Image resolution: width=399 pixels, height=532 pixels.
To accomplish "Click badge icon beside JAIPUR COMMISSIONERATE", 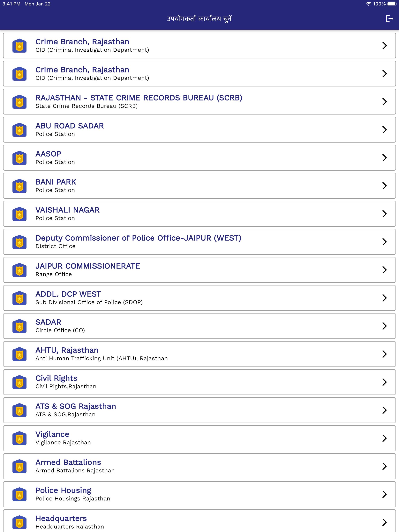I will 19,270.
